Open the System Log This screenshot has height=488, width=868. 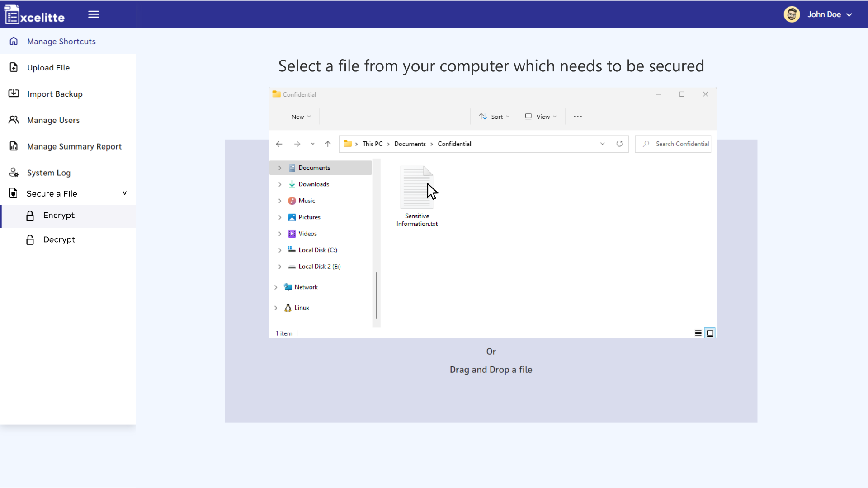pos(48,172)
